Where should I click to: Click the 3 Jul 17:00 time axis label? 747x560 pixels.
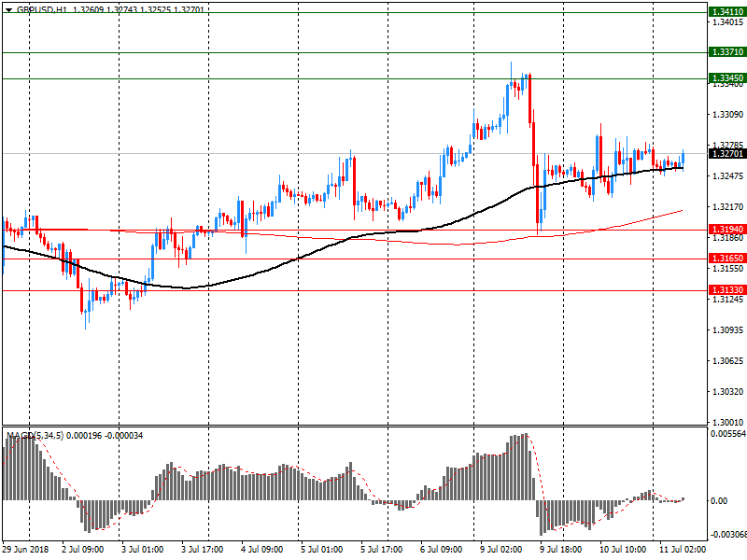[x=203, y=550]
